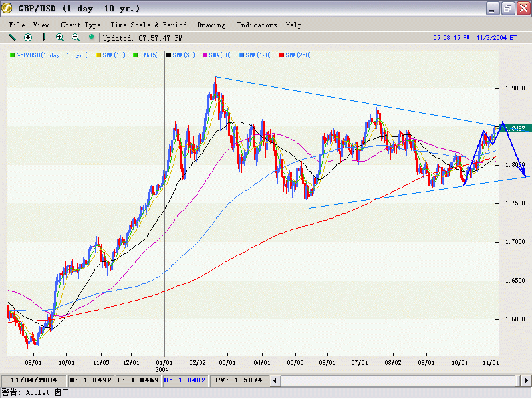Click the down arrow marker tool

44,37
